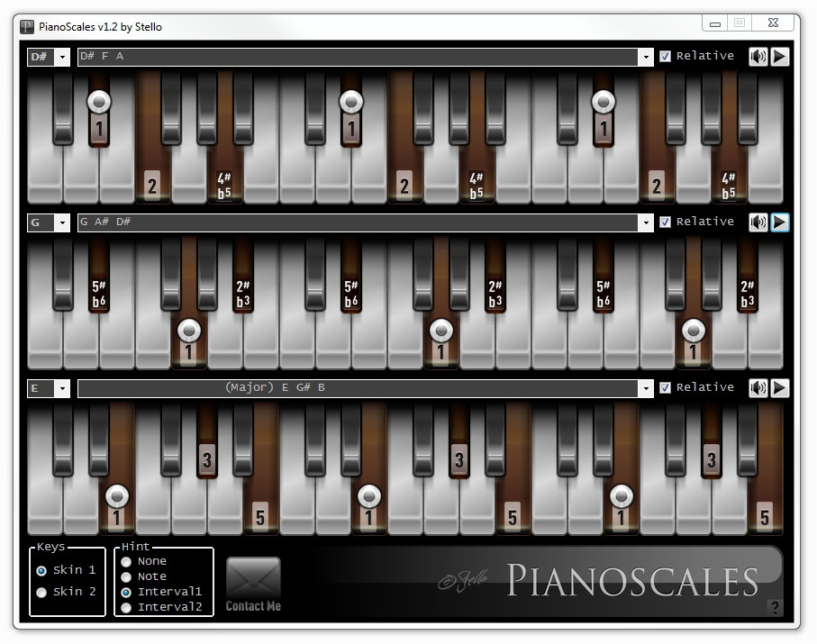Click the PianoScales title bar app icon
The height and width of the screenshot is (644, 817).
coord(27,27)
